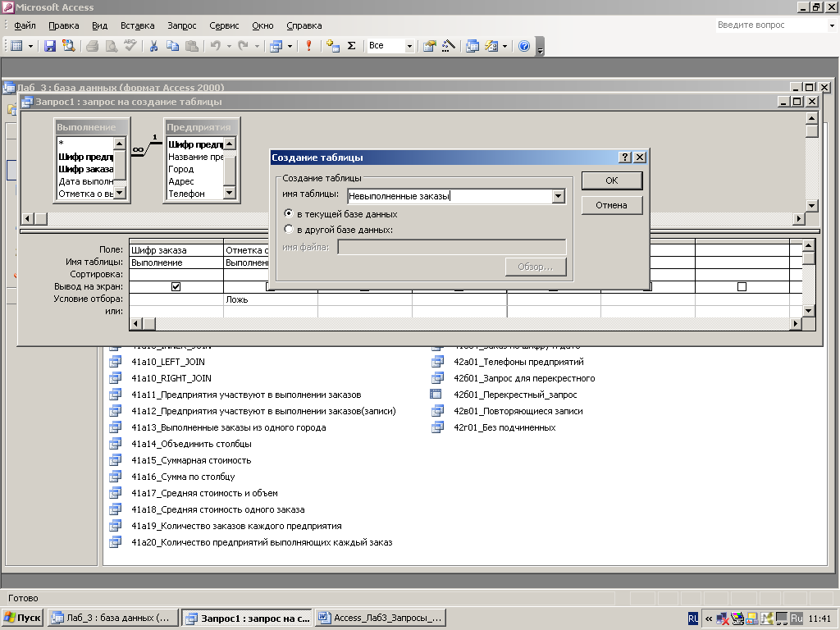
Task: Click right arrow of query grid horizontal scrollbar
Action: [795, 323]
